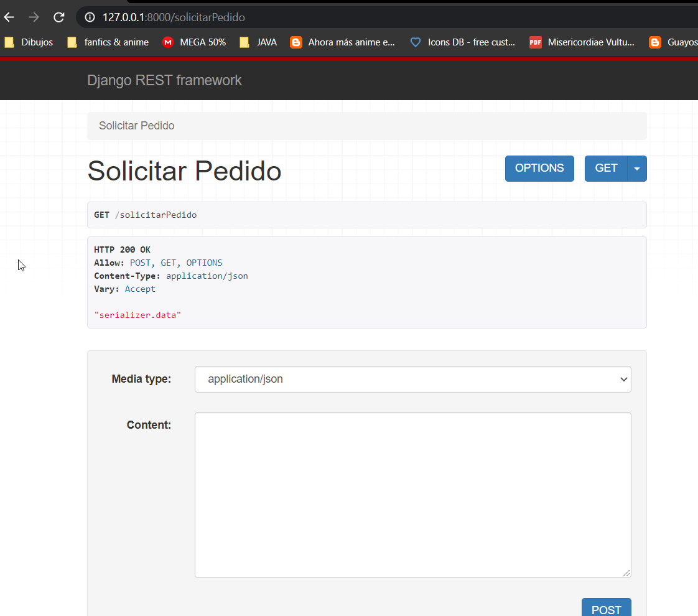Viewport: 698px width, 616px height.
Task: Click inside the Content text area
Action: (x=412, y=495)
